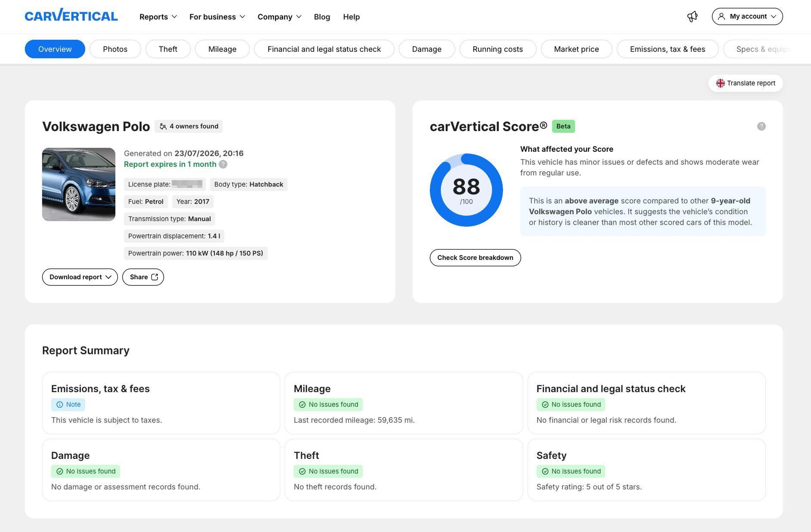Open the Safety summary card
811x532 pixels.
[646, 470]
